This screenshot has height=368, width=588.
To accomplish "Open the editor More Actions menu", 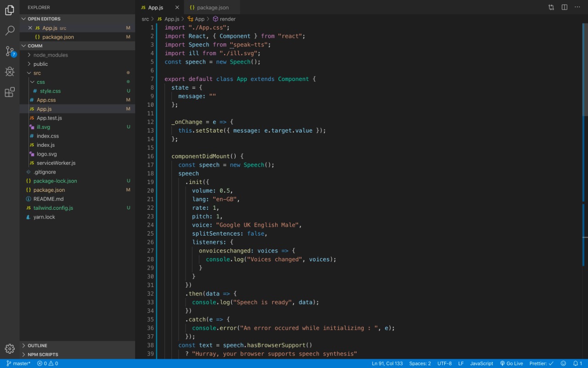I will (x=578, y=7).
